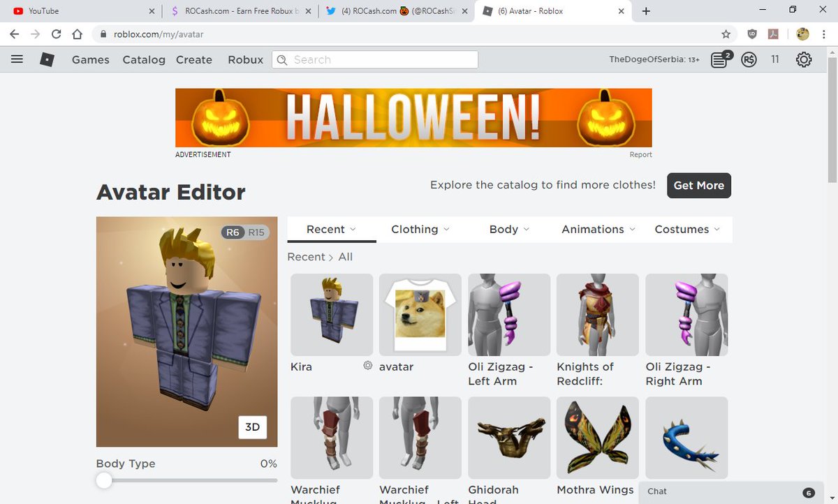Click the Recent breadcrumb link
The width and height of the screenshot is (838, 504).
tap(307, 257)
